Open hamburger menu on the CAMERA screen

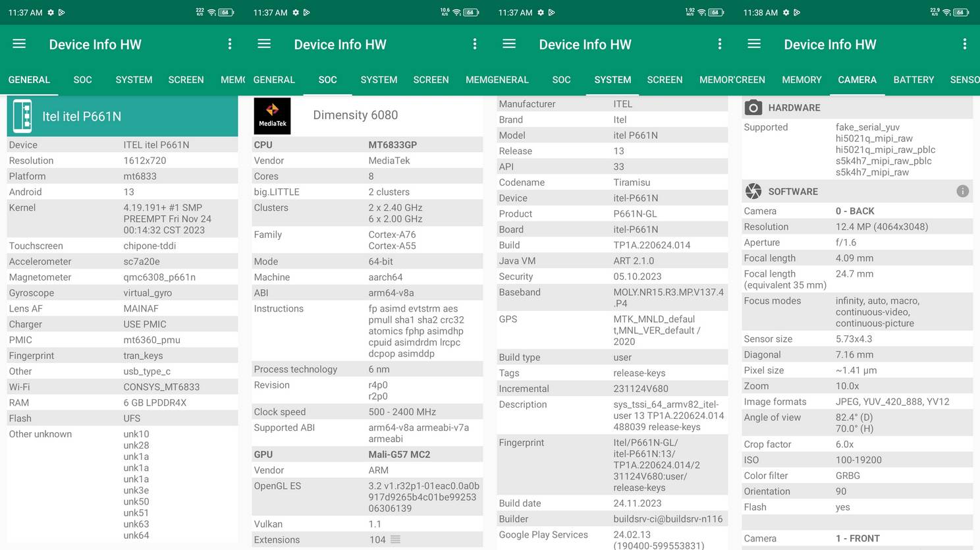tap(754, 43)
